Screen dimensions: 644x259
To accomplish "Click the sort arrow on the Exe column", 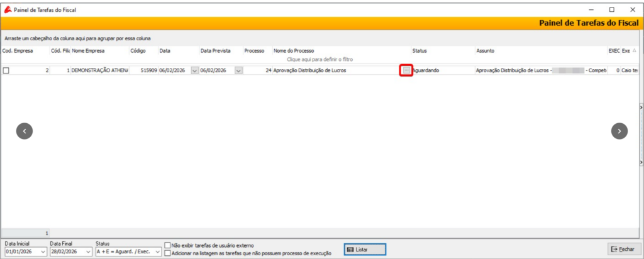I will click(x=634, y=50).
